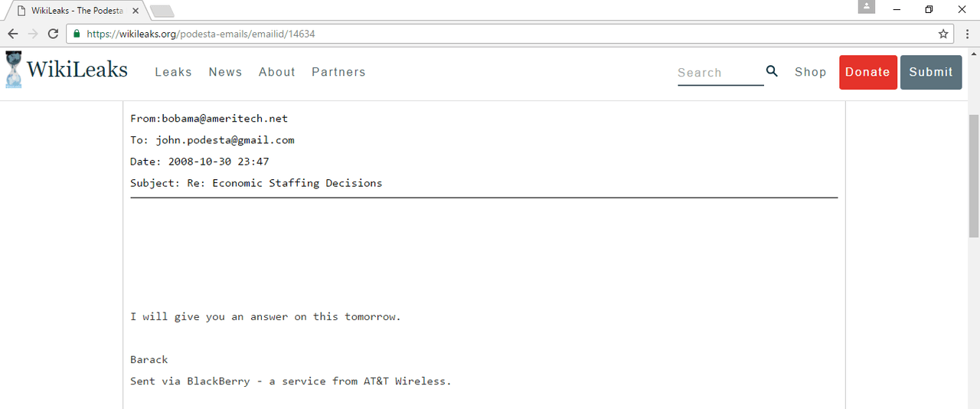Bookmark page with the star icon
Image resolution: width=980 pixels, height=409 pixels.
coord(943,34)
